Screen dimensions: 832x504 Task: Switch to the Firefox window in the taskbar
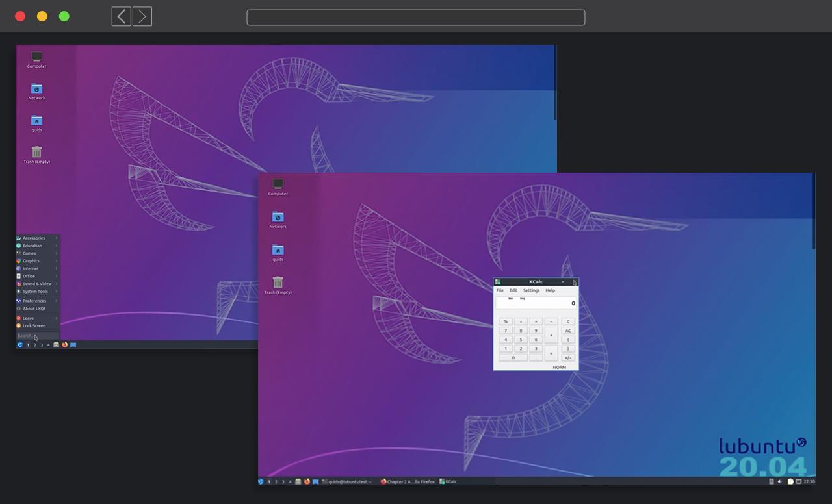408,482
